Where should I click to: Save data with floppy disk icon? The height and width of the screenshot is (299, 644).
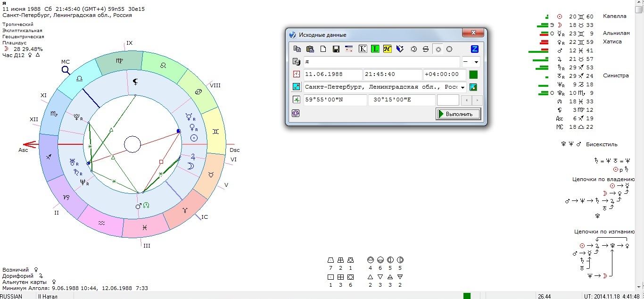[336, 49]
